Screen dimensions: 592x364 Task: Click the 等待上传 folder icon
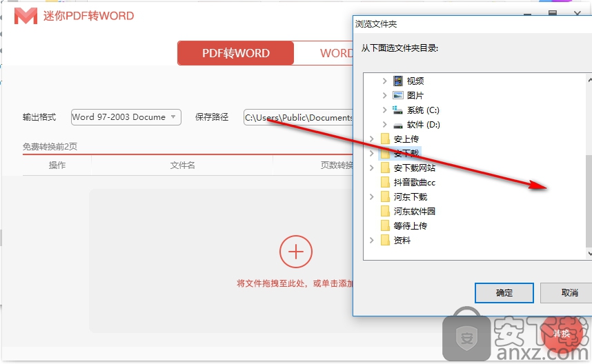[385, 225]
